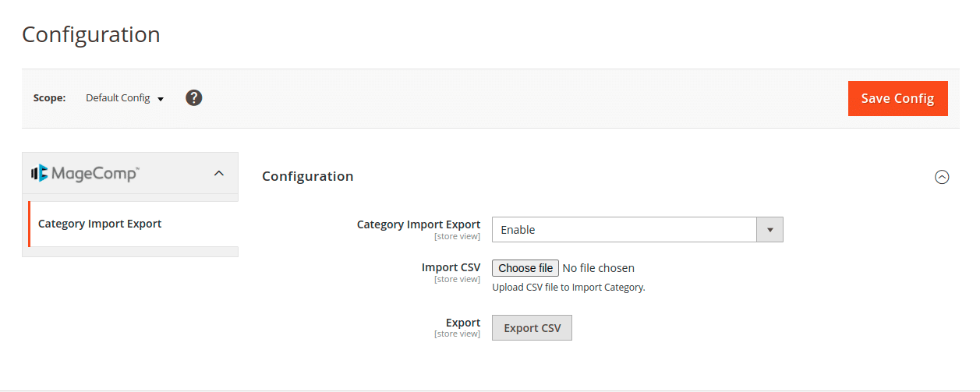Screen dimensions: 980x392
Task: Click the Export CSV button
Action: [532, 328]
